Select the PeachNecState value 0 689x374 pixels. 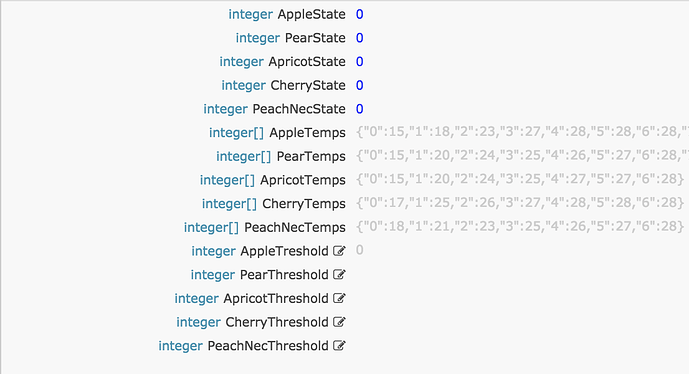(x=359, y=109)
